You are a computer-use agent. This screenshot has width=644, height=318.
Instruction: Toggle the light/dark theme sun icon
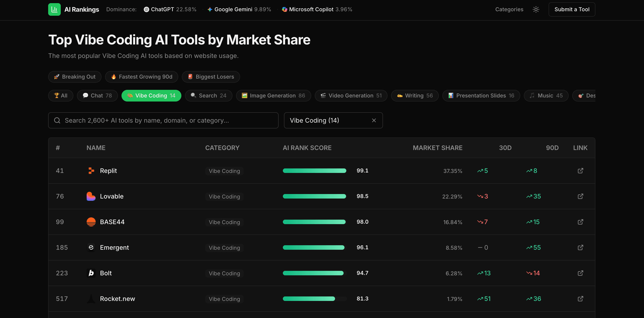(x=536, y=9)
